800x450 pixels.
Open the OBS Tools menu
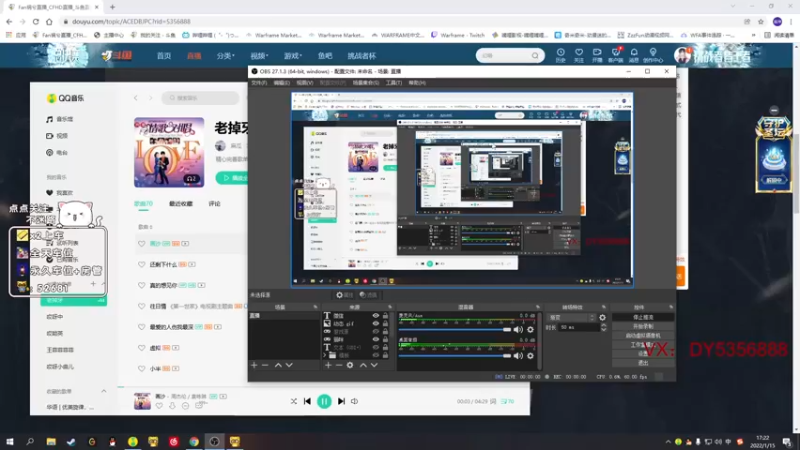click(393, 83)
